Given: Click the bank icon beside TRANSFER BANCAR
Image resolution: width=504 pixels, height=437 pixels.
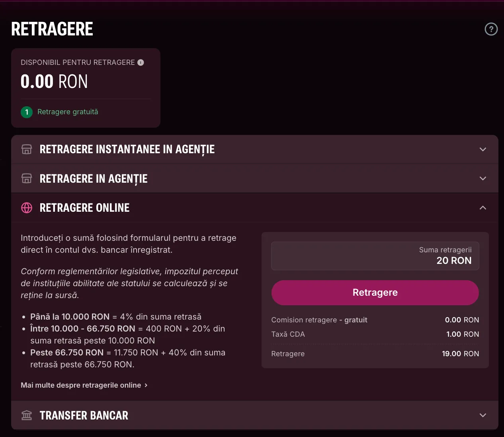Looking at the screenshot, I should (x=26, y=415).
